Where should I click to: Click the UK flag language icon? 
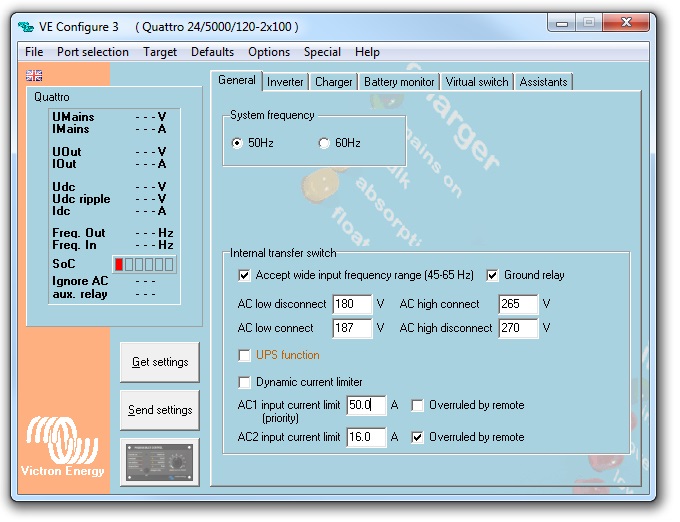coord(34,75)
